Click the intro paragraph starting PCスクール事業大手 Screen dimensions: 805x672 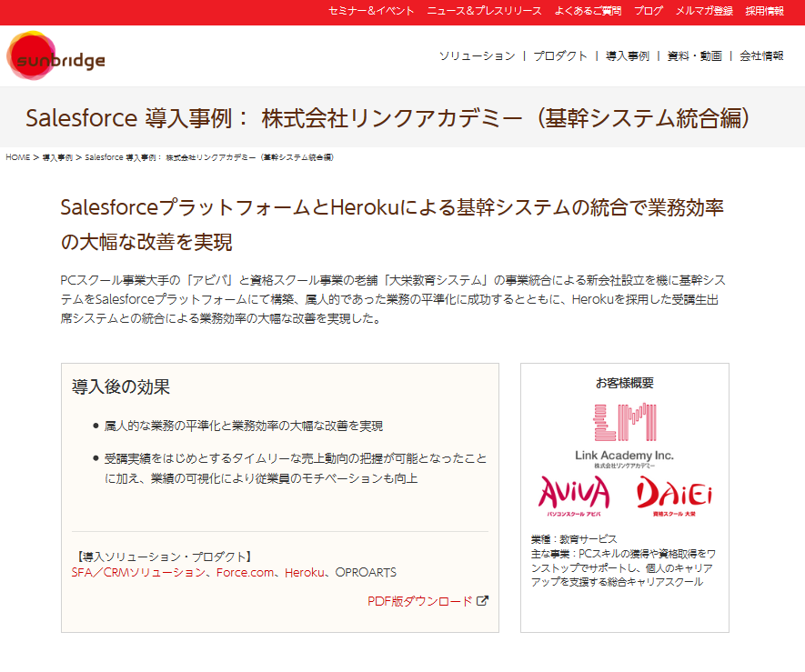coord(393,299)
